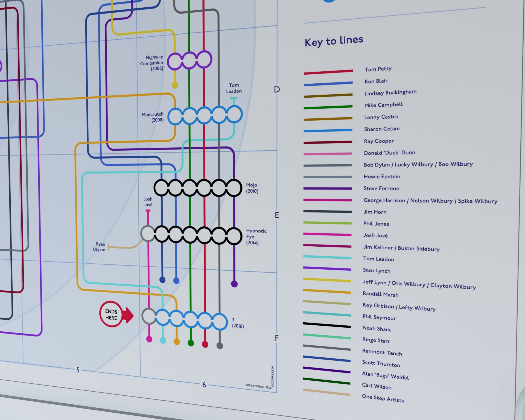Click the Tom Leadon station label
The image size is (525, 420).
[x=234, y=88]
